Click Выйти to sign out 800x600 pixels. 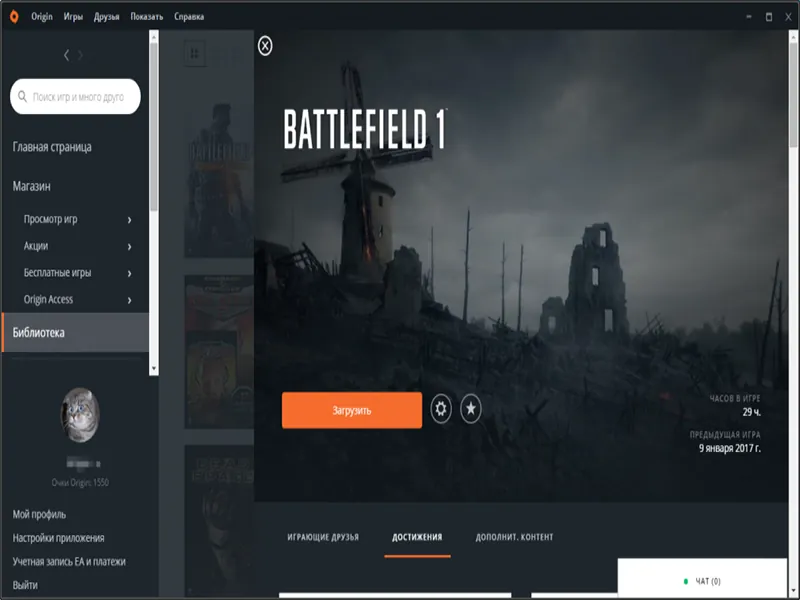[x=25, y=585]
